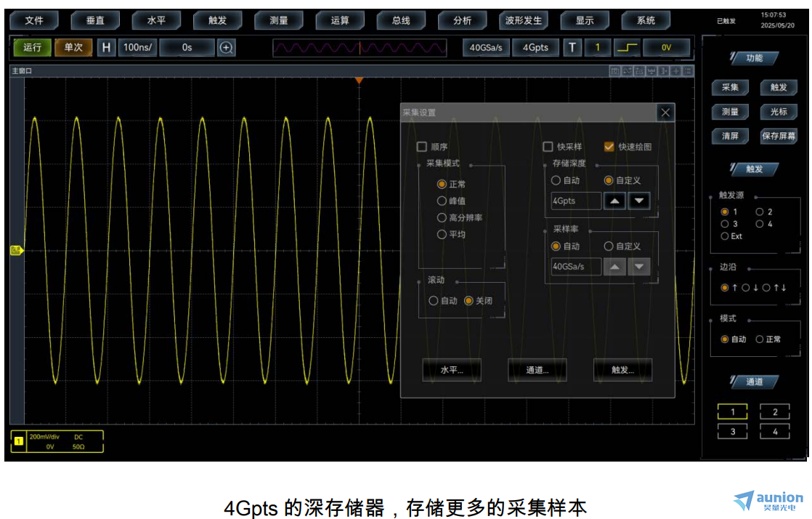Image resolution: width=812 pixels, height=519 pixels.
Task: Click the yellow channel 1 ground level marker
Action: point(17,251)
